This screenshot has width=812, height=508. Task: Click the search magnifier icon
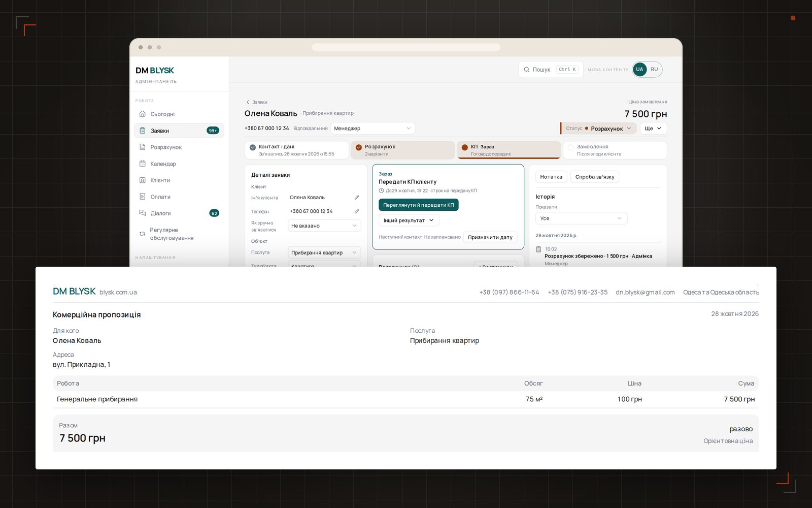tap(527, 70)
